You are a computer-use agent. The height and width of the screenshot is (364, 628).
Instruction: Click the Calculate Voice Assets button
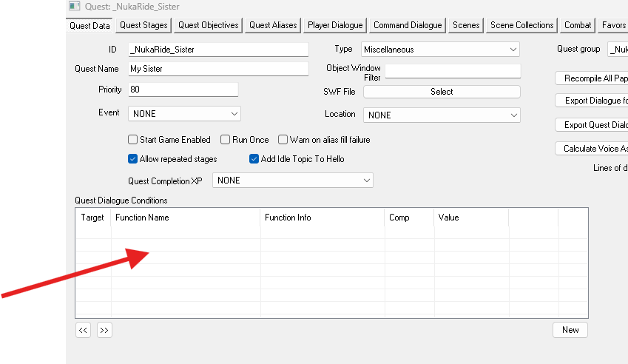(592, 149)
